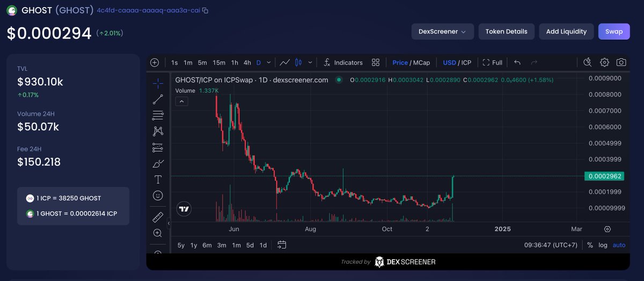This screenshot has height=281, width=644.
Task: Set chart range to 3m
Action: 222,245
